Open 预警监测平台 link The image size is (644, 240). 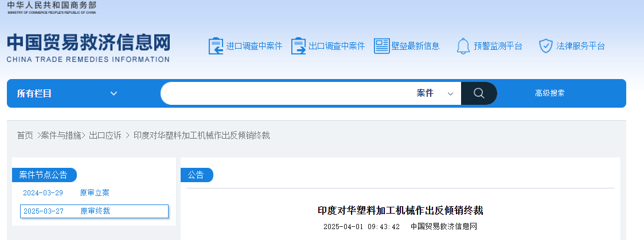tap(498, 46)
